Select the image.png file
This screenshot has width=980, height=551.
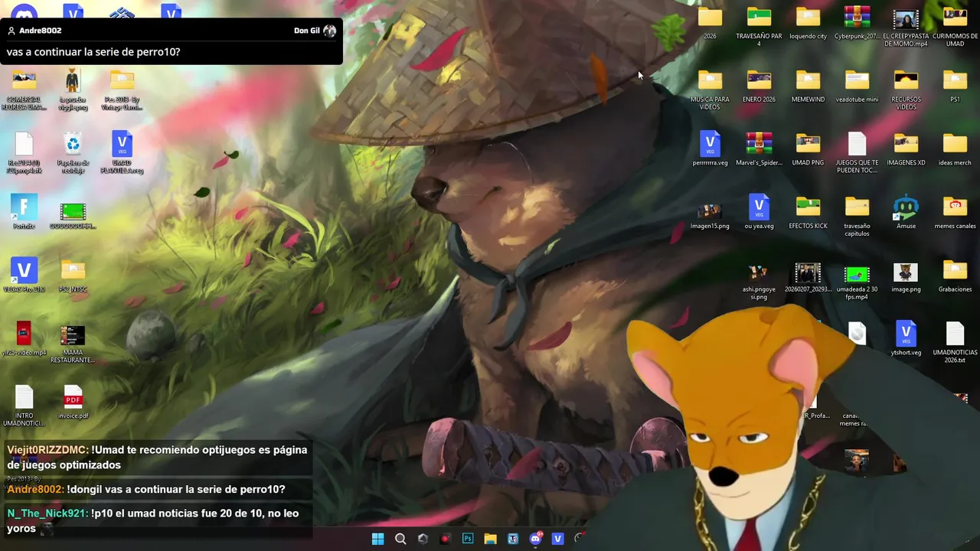pos(906,277)
